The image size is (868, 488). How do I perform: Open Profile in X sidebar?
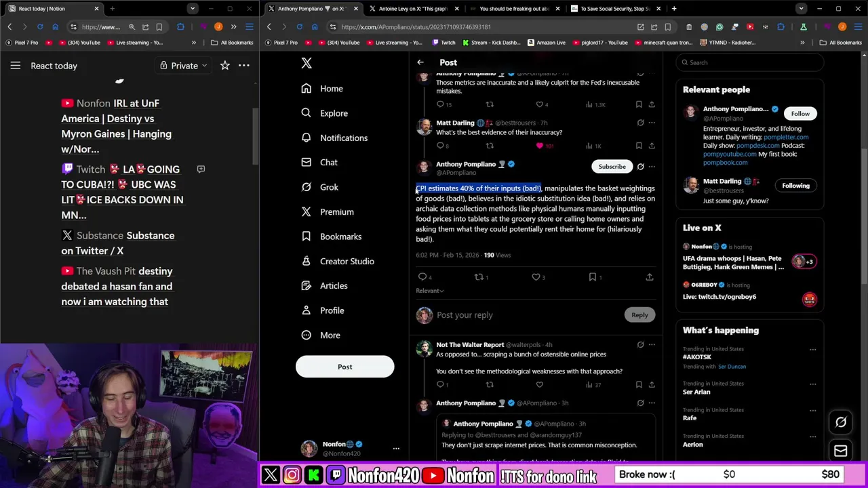click(x=323, y=310)
